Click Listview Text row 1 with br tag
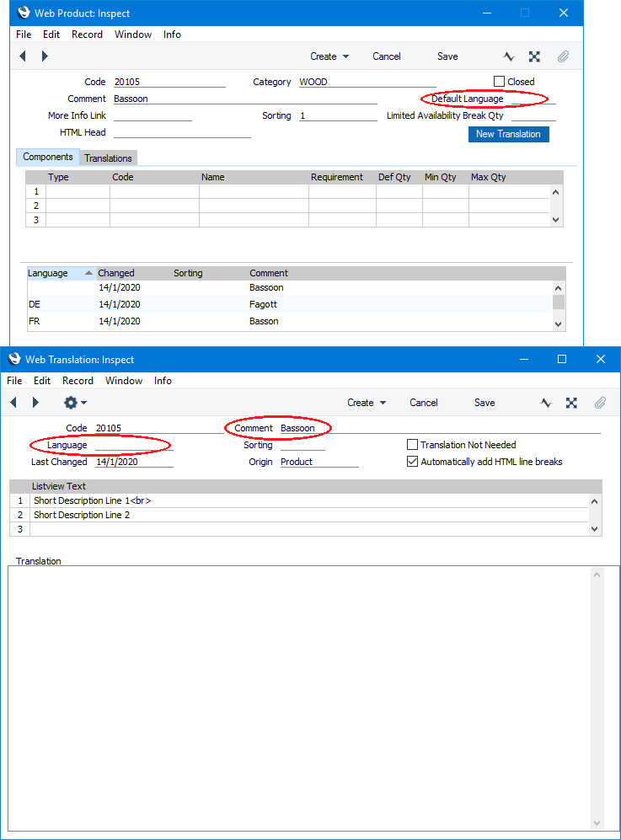The height and width of the screenshot is (840, 621). [x=309, y=500]
